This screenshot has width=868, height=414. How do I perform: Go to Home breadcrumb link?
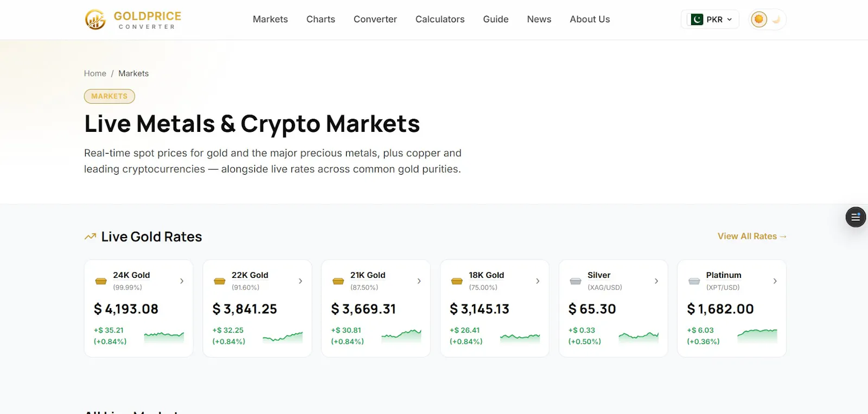pos(95,73)
